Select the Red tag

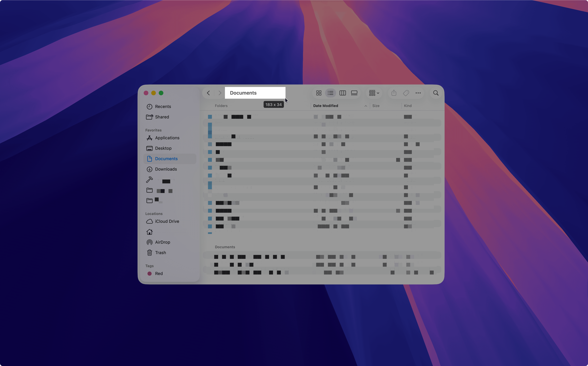click(159, 274)
